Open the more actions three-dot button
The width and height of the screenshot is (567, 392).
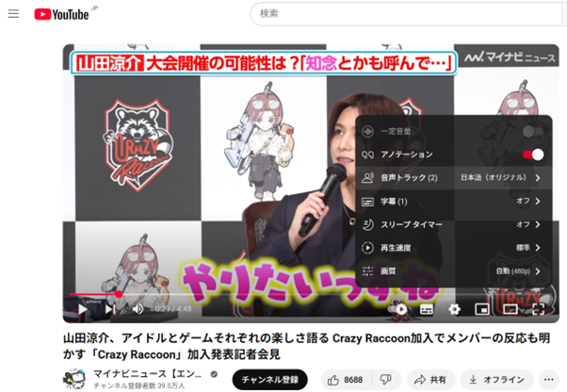pyautogui.click(x=548, y=380)
